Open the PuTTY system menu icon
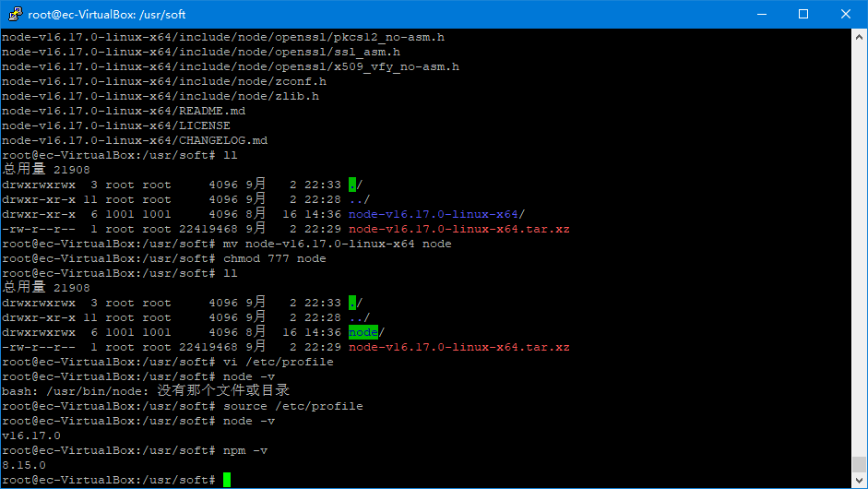Viewport: 868px width, 489px height. pos(15,14)
